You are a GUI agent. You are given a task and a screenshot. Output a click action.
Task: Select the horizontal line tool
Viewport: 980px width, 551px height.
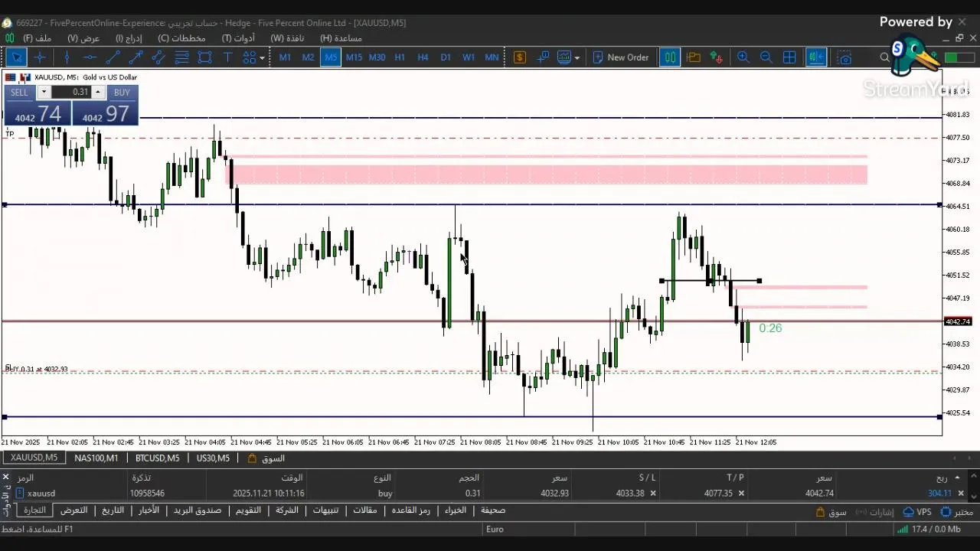[90, 57]
